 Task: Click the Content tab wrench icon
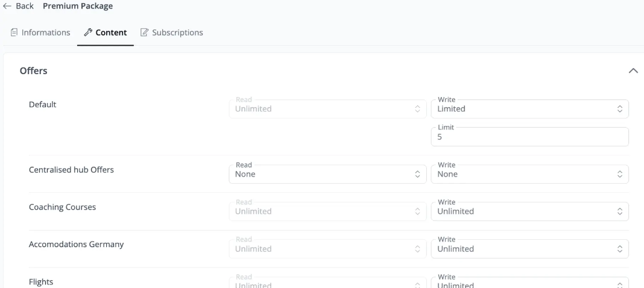[87, 33]
